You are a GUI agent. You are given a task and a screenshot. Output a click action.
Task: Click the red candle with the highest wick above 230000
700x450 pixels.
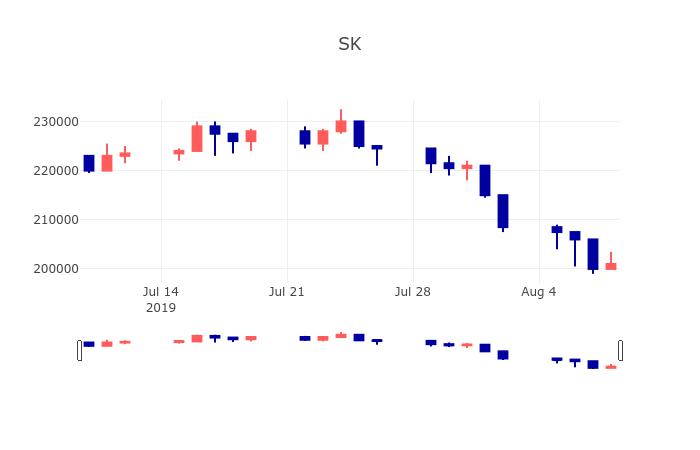(x=341, y=122)
